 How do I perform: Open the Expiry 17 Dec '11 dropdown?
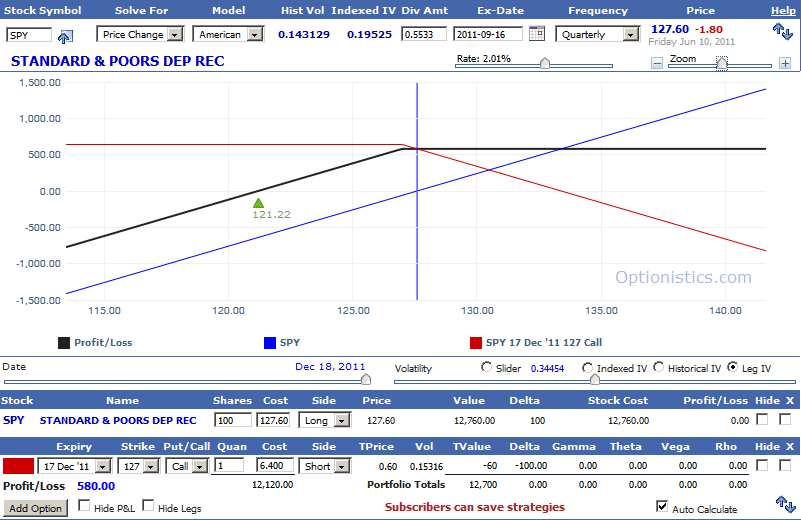point(75,466)
